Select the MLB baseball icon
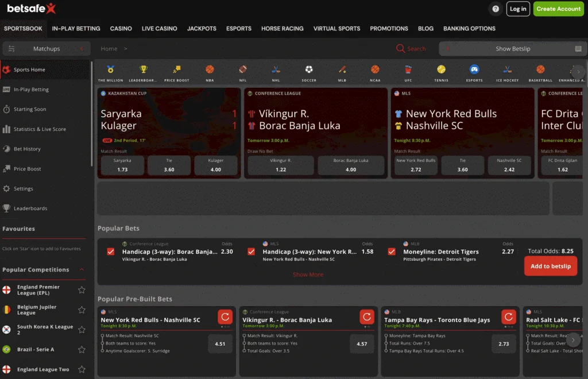The width and height of the screenshot is (588, 379). point(342,69)
